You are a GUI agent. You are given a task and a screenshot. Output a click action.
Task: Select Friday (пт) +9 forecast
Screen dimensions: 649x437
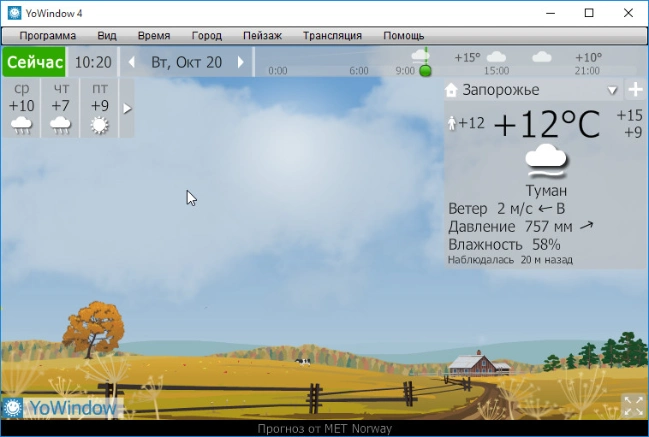99,108
